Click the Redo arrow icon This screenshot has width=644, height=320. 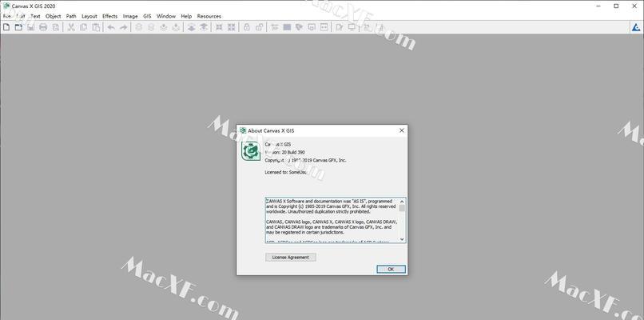(x=123, y=27)
